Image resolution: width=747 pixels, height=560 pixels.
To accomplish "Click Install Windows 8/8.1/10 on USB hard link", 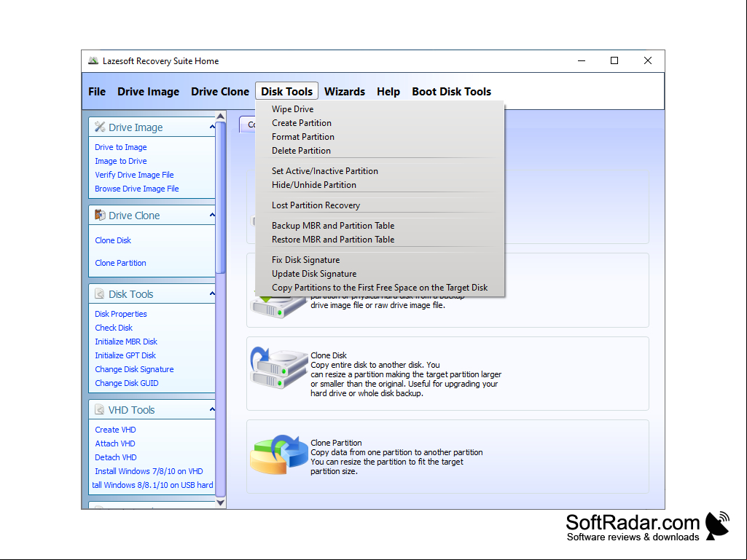I will pyautogui.click(x=152, y=485).
